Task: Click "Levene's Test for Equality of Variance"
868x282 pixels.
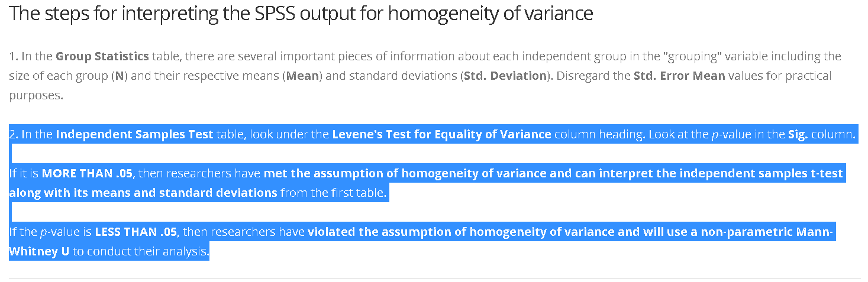Action: [x=441, y=135]
